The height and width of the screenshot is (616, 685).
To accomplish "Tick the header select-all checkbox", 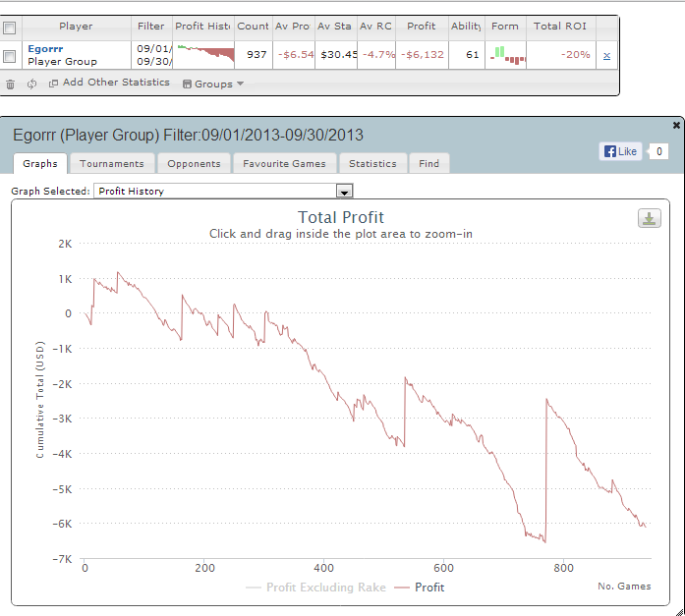I will (x=10, y=28).
